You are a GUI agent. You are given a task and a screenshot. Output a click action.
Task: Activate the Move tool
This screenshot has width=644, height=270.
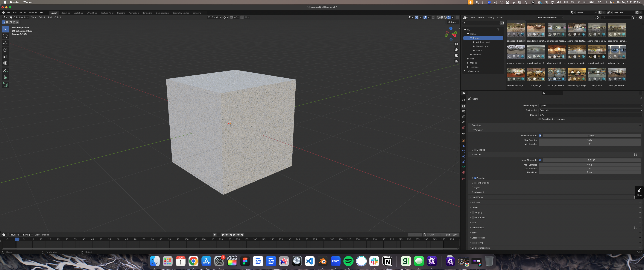click(5, 43)
